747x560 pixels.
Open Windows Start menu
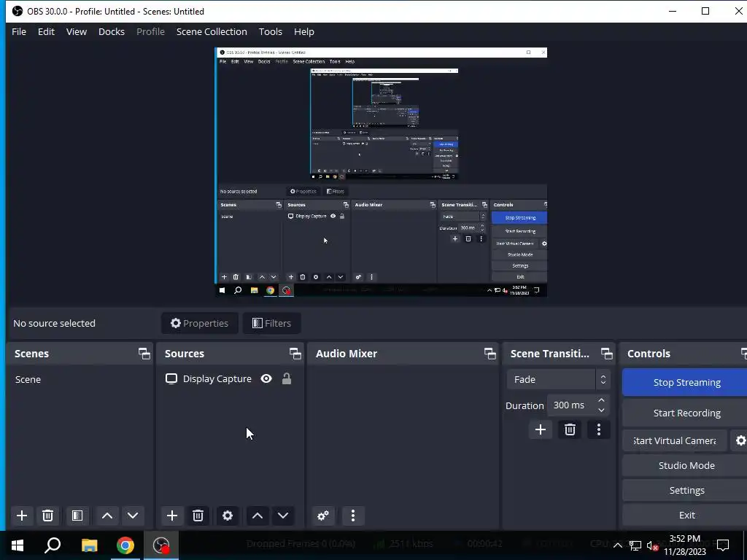pos(18,545)
